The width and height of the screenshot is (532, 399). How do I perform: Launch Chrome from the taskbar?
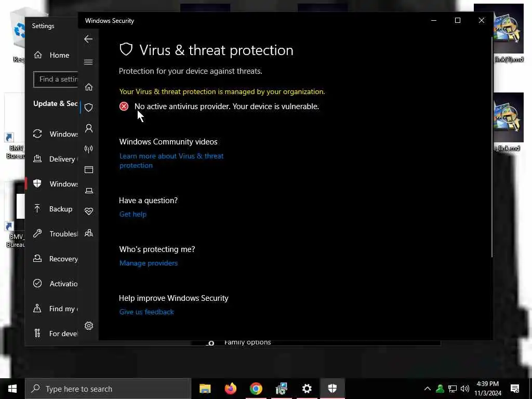point(256,389)
